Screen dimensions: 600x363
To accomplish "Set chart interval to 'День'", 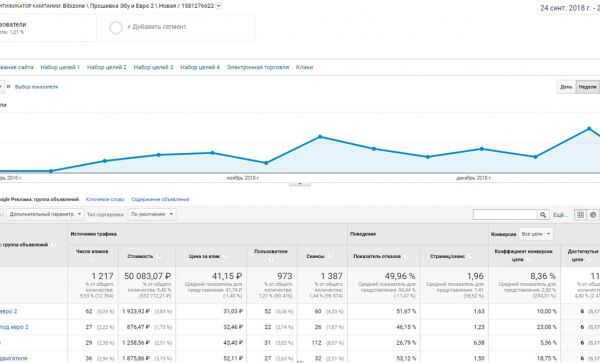I will [566, 87].
